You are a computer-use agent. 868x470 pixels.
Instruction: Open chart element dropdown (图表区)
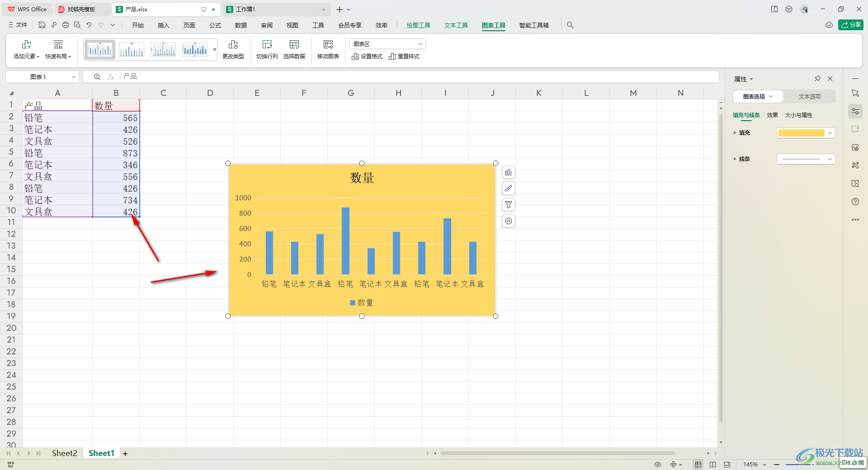pos(387,44)
